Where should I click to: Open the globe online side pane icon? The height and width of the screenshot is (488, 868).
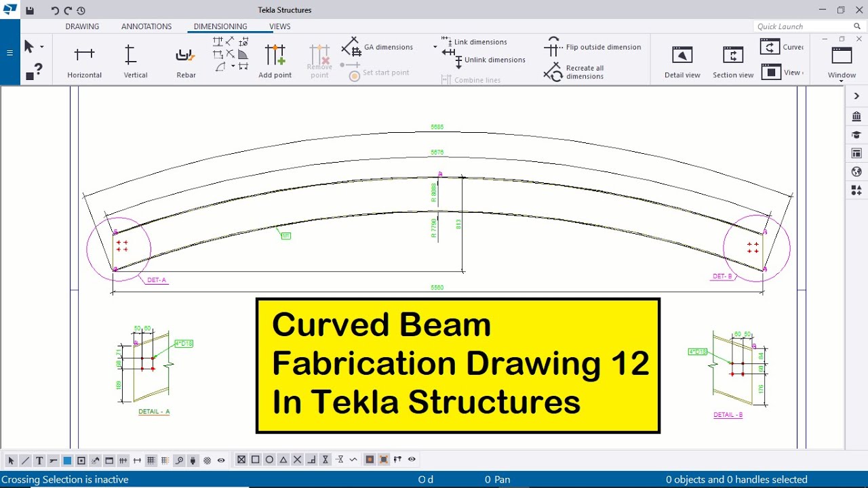click(856, 172)
